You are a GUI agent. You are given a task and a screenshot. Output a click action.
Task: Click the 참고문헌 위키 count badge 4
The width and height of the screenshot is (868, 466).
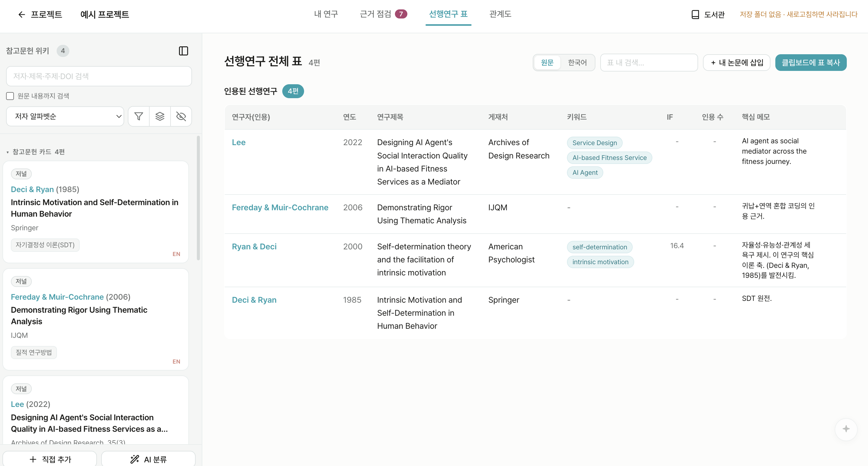tap(63, 51)
